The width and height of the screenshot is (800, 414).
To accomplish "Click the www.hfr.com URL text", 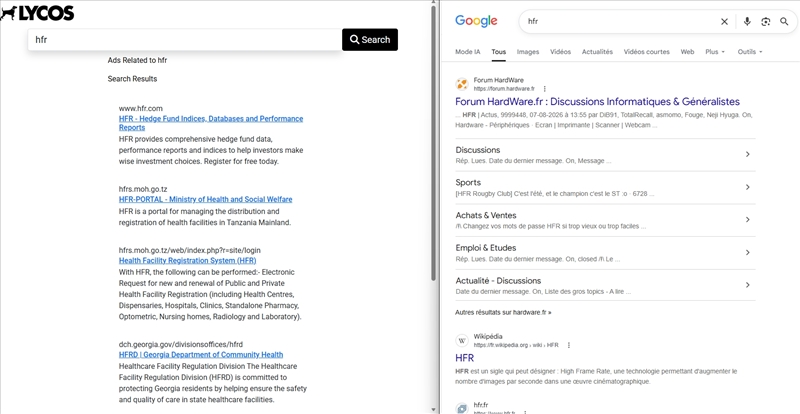I will [x=141, y=108].
